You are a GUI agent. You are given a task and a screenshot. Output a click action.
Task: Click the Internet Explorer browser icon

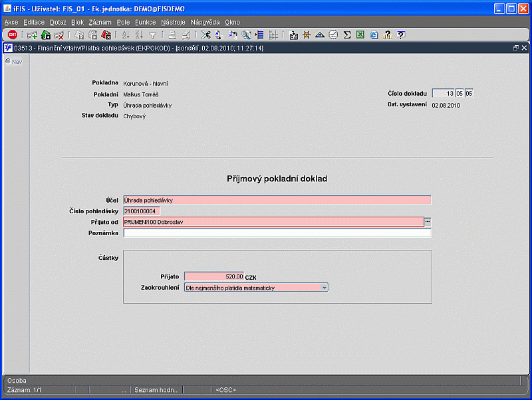(374, 35)
